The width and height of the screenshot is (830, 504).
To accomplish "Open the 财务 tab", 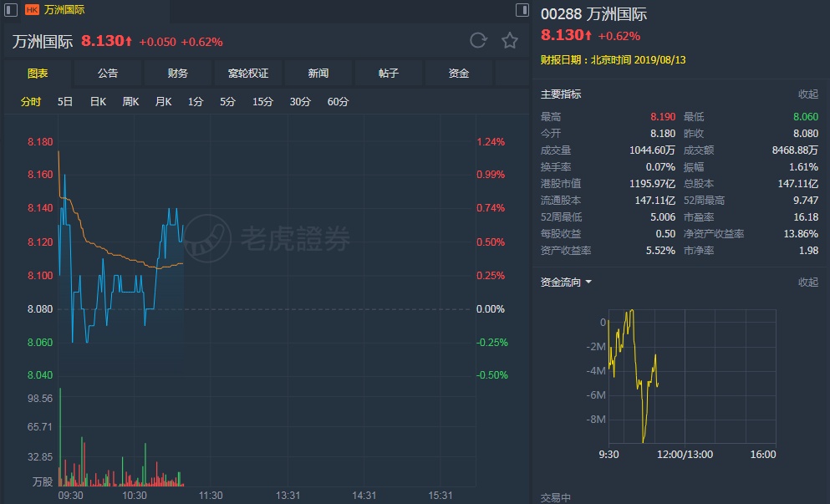I will (178, 74).
